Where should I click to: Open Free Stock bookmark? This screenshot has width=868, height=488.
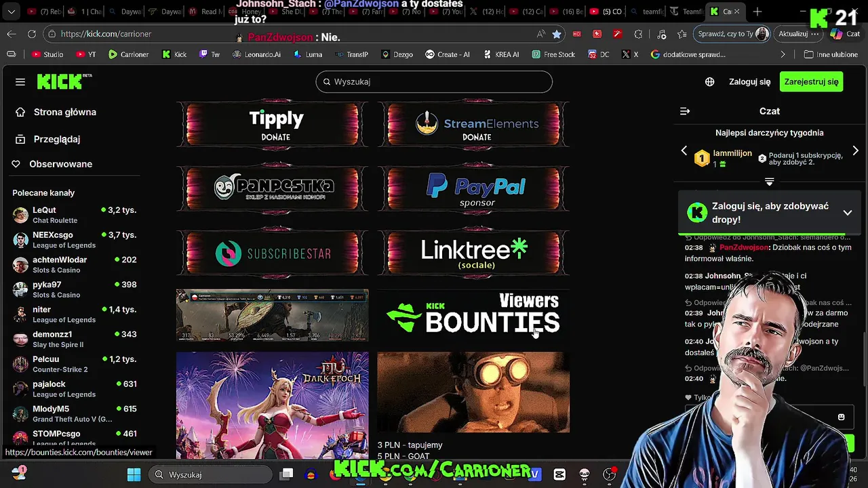point(553,54)
